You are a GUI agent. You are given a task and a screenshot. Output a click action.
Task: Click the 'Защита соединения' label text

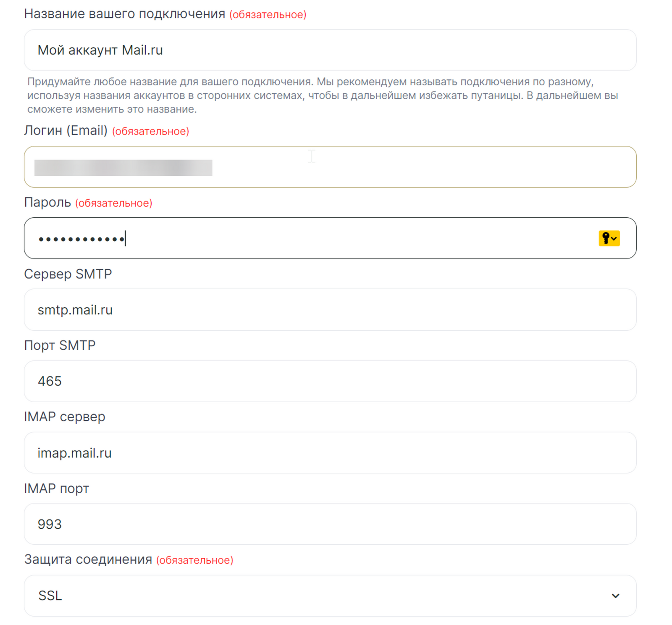pos(88,559)
